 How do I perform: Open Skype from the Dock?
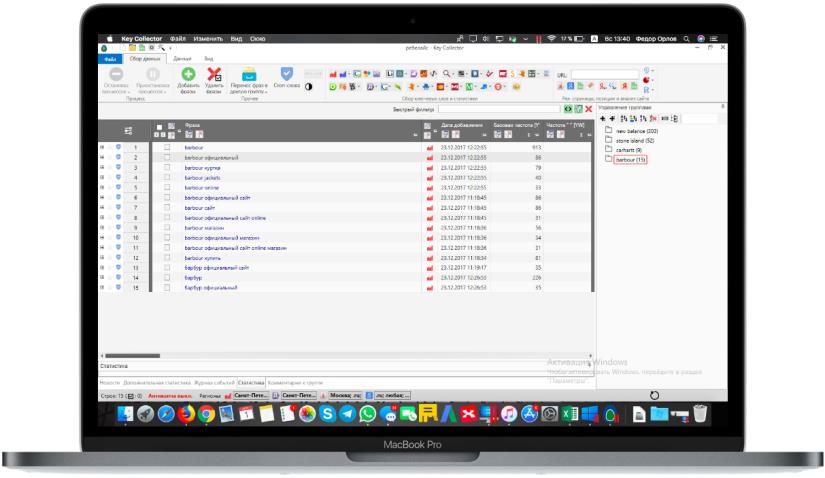327,414
